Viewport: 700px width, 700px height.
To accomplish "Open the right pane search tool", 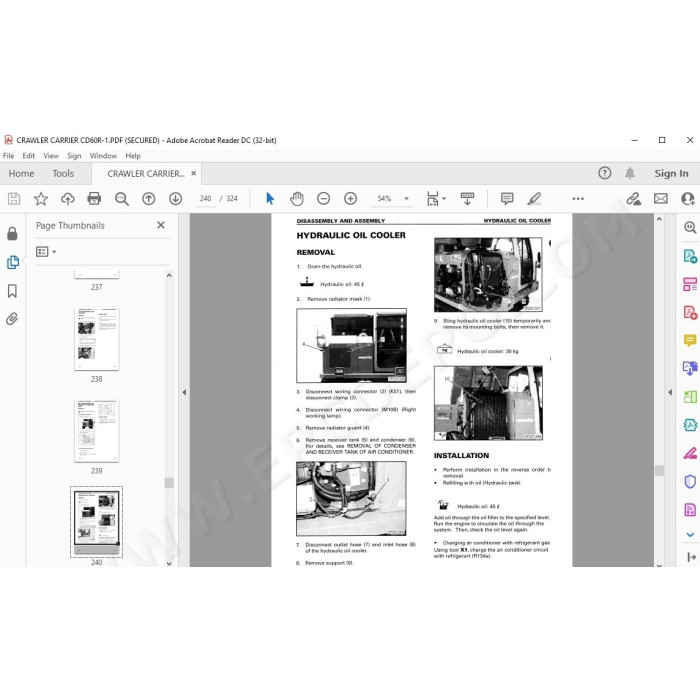I will point(690,227).
